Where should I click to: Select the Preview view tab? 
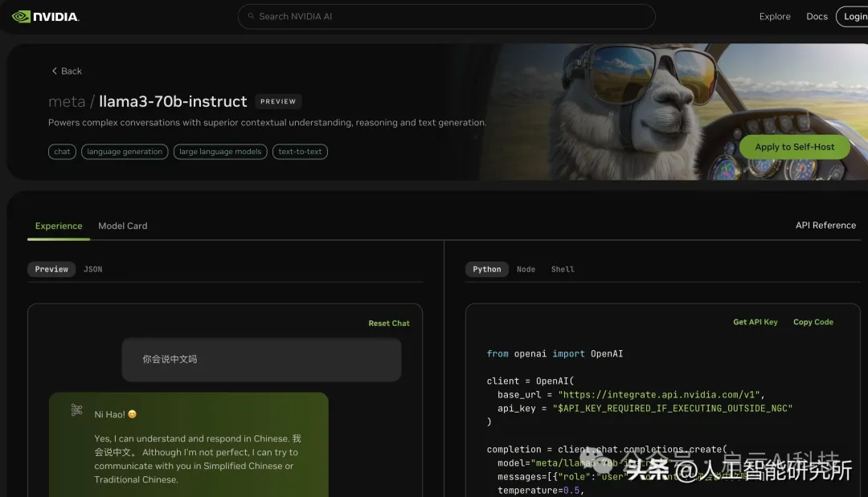coord(51,269)
